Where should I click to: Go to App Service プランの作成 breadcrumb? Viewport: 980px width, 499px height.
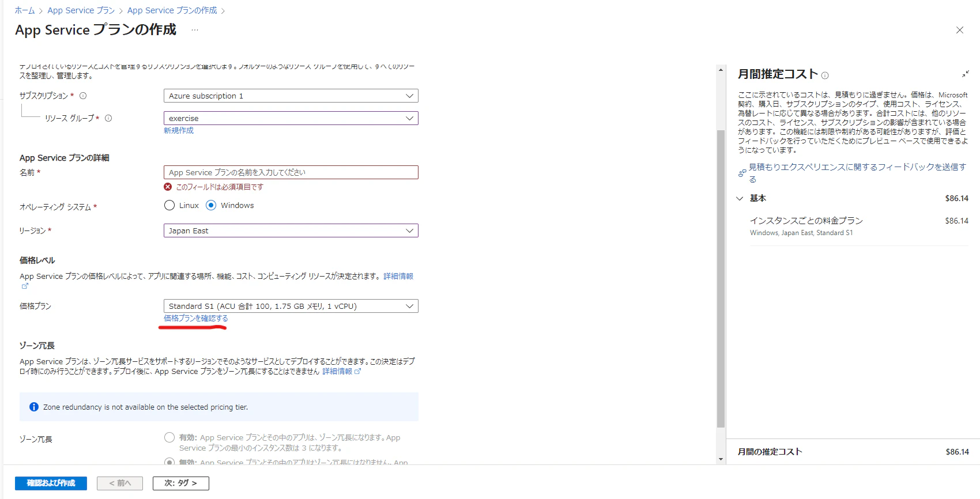(172, 10)
